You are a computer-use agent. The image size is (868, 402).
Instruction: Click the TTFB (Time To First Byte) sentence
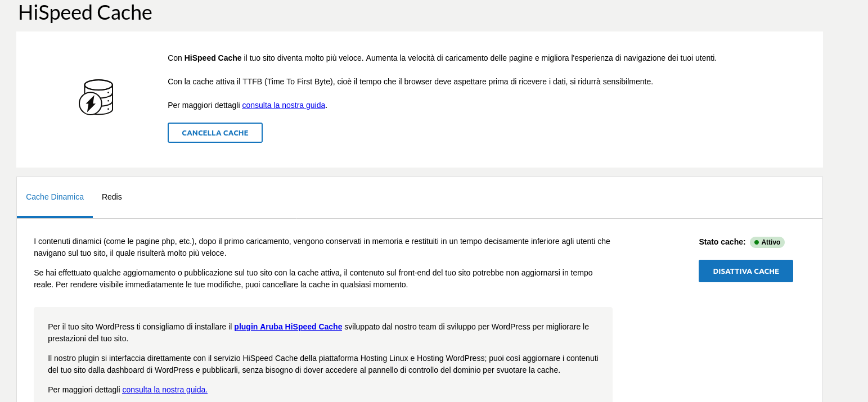tap(410, 82)
